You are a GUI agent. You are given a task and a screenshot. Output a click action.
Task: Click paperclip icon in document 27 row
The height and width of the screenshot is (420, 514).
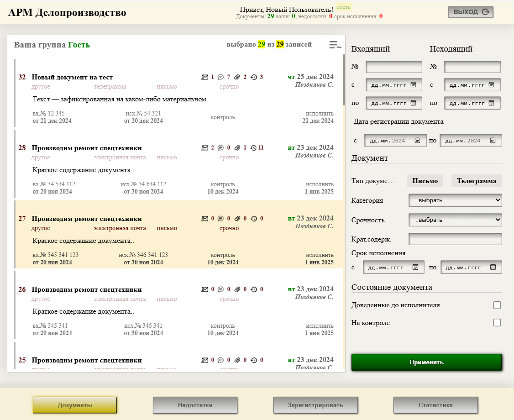pyautogui.click(x=237, y=219)
